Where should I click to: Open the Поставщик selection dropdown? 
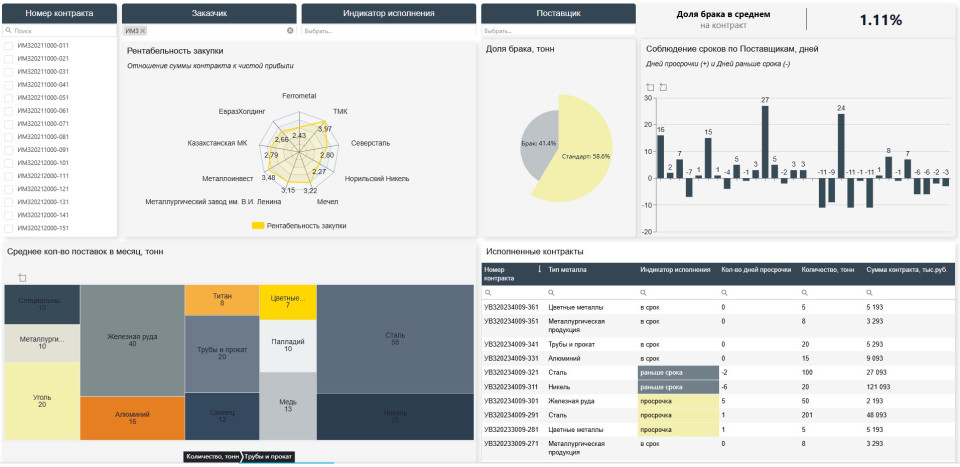point(557,31)
